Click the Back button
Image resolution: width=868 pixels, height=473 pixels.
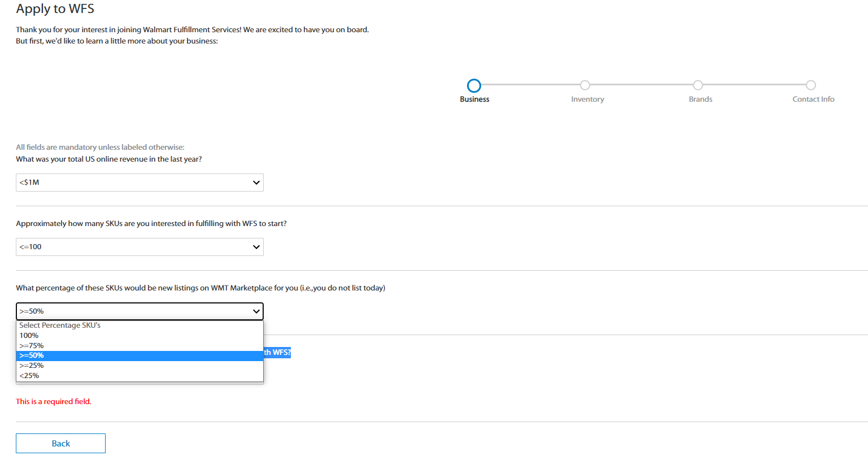(60, 444)
